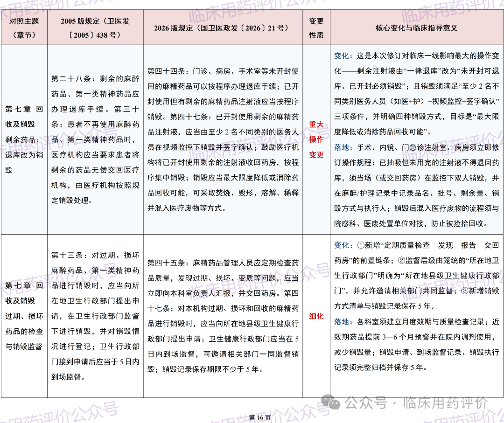The image size is (504, 423).
Task: Click the header "核心变化与临床指导意义"
Action: point(417,28)
